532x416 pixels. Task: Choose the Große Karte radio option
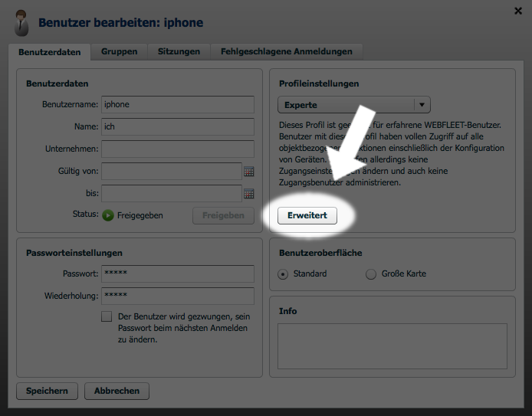point(371,274)
